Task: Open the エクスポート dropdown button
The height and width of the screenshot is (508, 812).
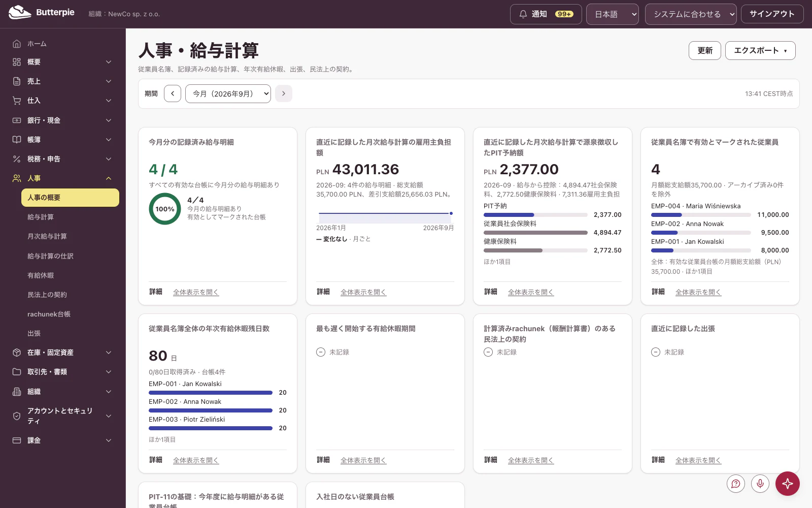Action: (760, 50)
